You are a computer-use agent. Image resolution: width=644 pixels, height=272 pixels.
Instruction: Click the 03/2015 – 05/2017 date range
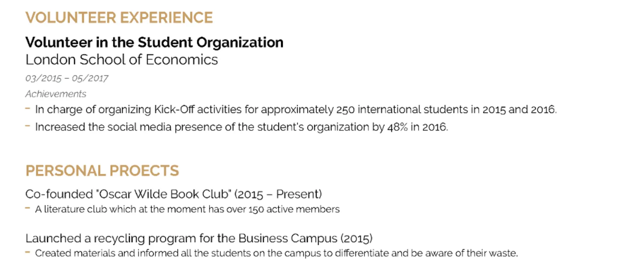67,78
